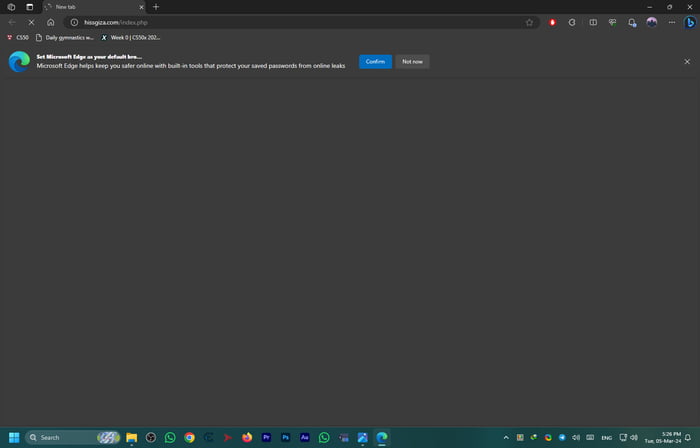700x448 pixels.
Task: Open split screen view
Action: 593,22
